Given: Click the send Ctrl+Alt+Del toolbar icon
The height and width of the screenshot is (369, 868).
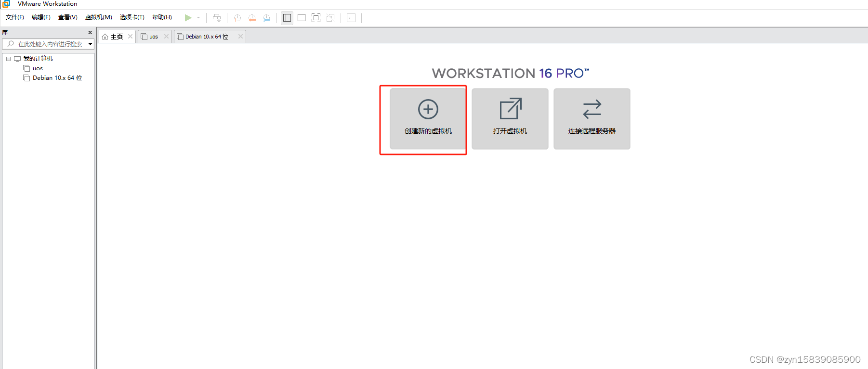Looking at the screenshot, I should pos(217,18).
